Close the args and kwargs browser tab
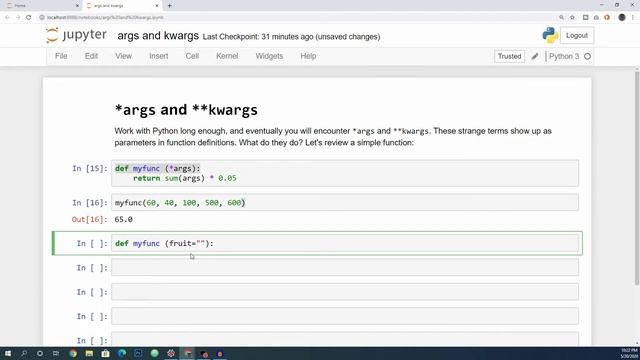 tap(157, 6)
